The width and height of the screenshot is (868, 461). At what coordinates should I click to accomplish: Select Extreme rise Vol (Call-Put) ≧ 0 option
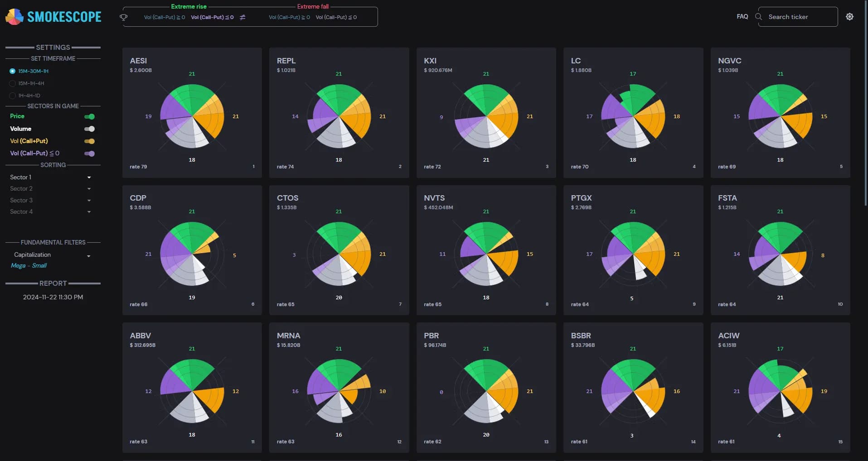click(x=165, y=17)
